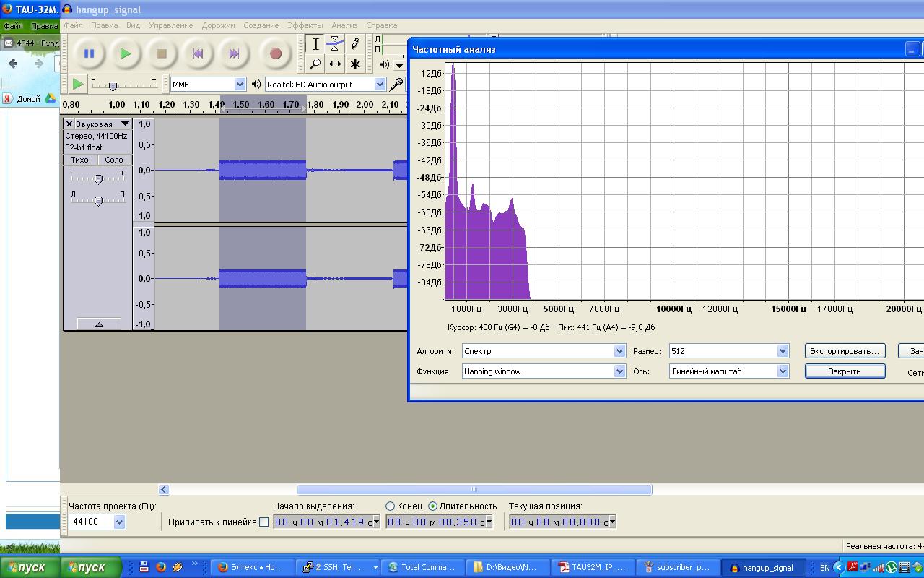Open the Файл menu in Audacity
This screenshot has height=578, width=924.
point(73,25)
